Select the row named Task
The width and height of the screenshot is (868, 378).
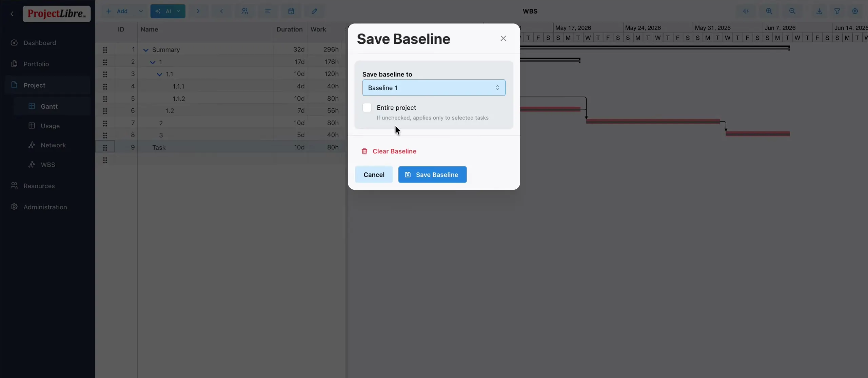[x=220, y=147]
